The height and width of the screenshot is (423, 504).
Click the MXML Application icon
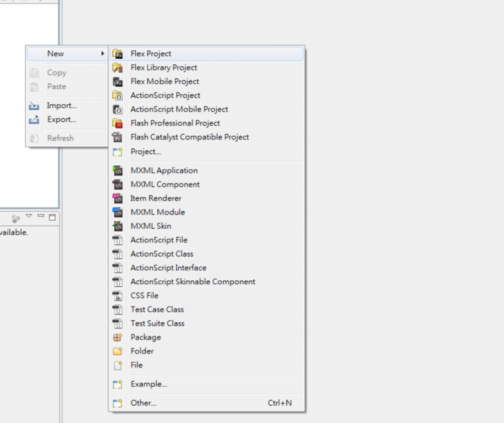click(118, 171)
